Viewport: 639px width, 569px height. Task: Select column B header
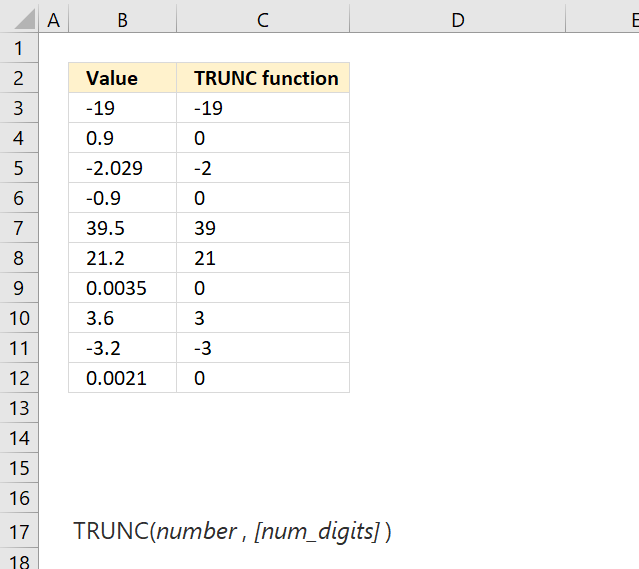(123, 20)
